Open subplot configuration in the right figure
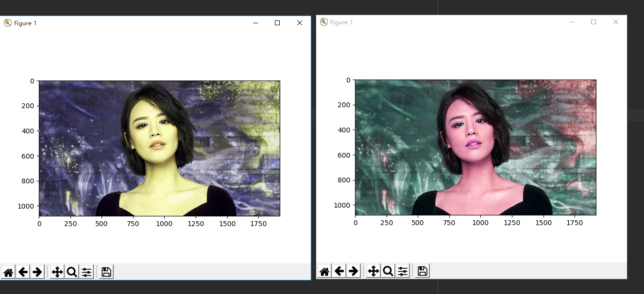This screenshot has height=294, width=644. tap(402, 271)
